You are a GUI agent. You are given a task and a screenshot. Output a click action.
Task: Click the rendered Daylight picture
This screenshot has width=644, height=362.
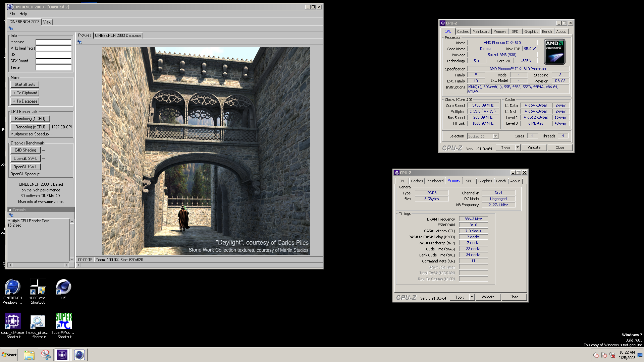coord(206,151)
